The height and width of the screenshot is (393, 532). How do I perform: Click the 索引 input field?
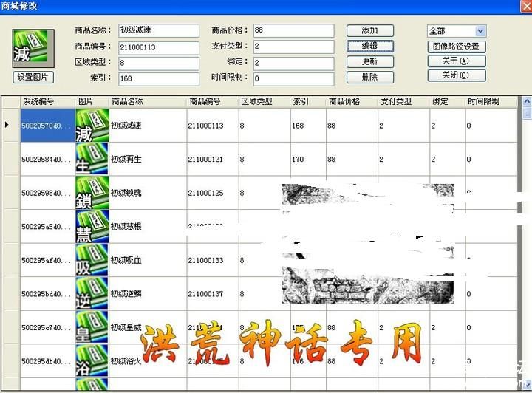tap(158, 78)
